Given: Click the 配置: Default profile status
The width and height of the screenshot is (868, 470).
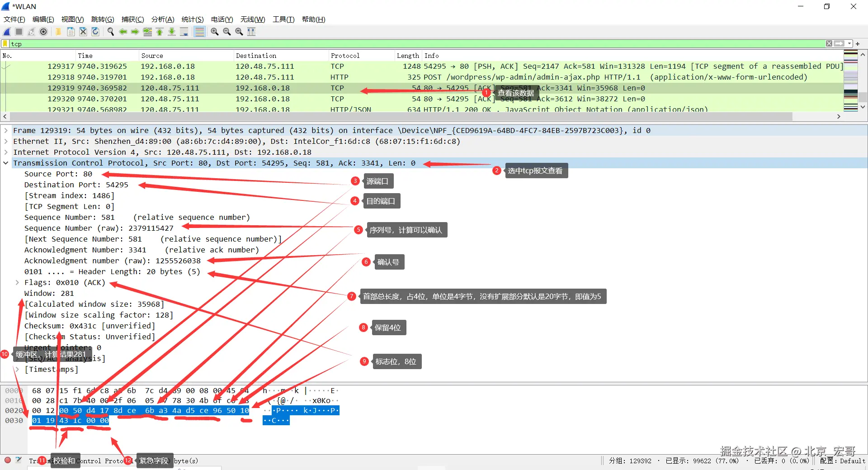Looking at the screenshot, I should click(842, 461).
